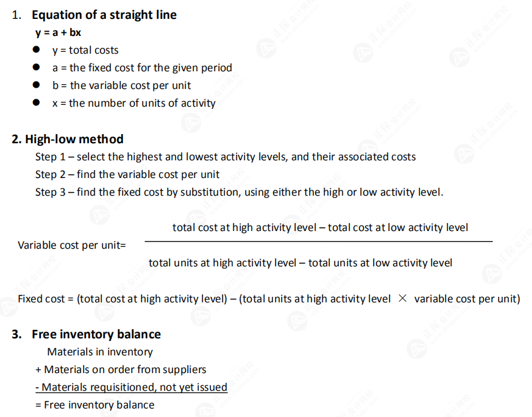The width and height of the screenshot is (532, 417).
Task: Select the text "y = total costs"
Action: (85, 50)
